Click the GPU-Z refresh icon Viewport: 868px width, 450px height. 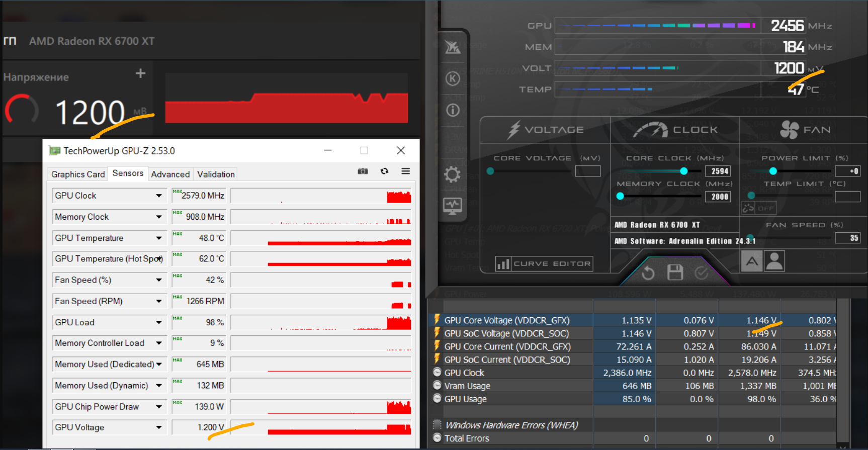385,171
